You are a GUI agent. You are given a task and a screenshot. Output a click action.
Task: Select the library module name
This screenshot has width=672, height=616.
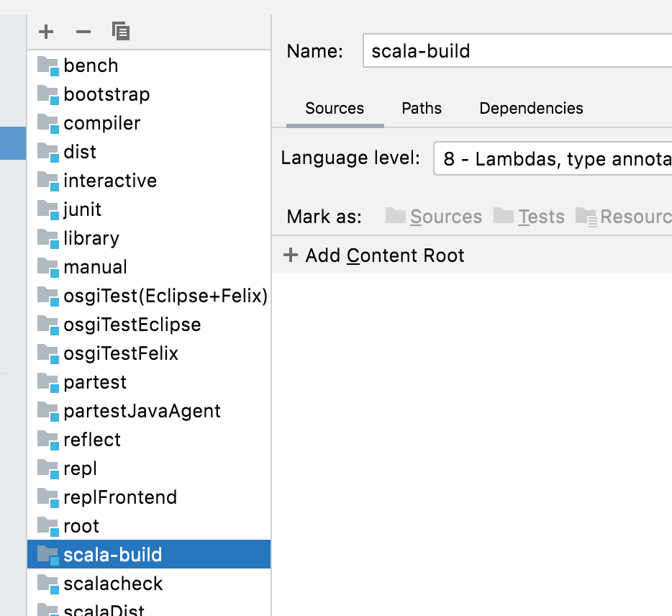pyautogui.click(x=91, y=238)
